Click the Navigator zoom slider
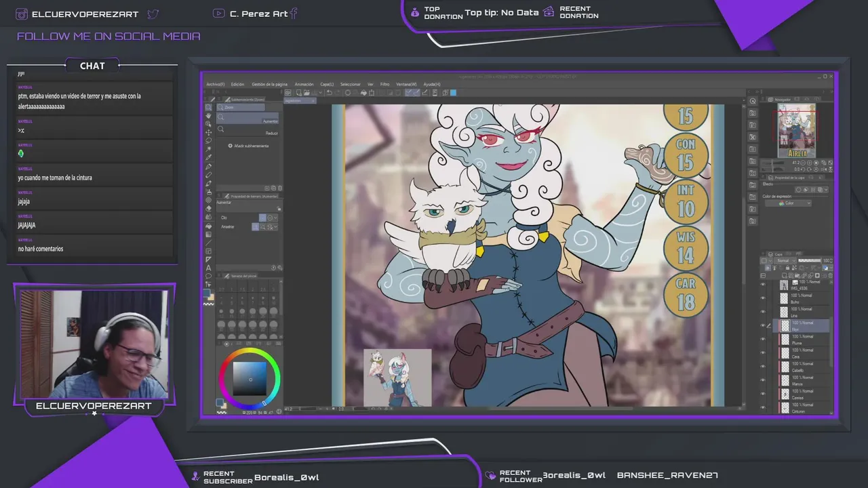The height and width of the screenshot is (488, 868). 773,163
